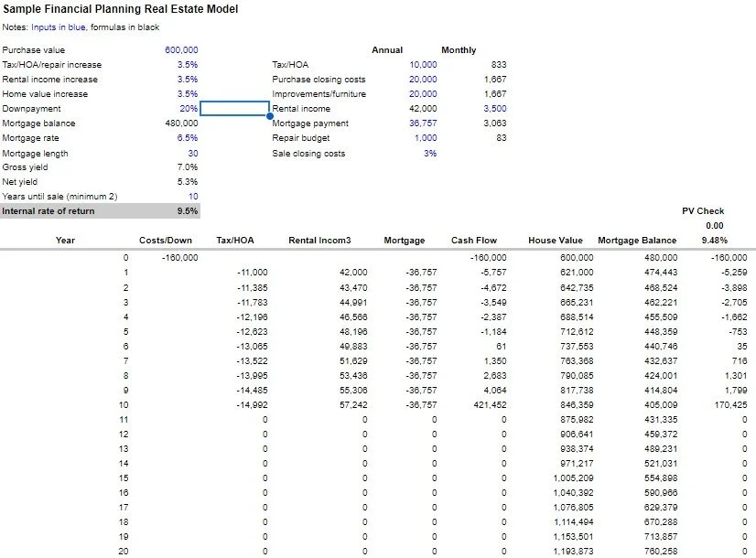Select the Mortgage balance 480,000 cell
Image resolution: width=756 pixels, height=558 pixels.
click(181, 123)
